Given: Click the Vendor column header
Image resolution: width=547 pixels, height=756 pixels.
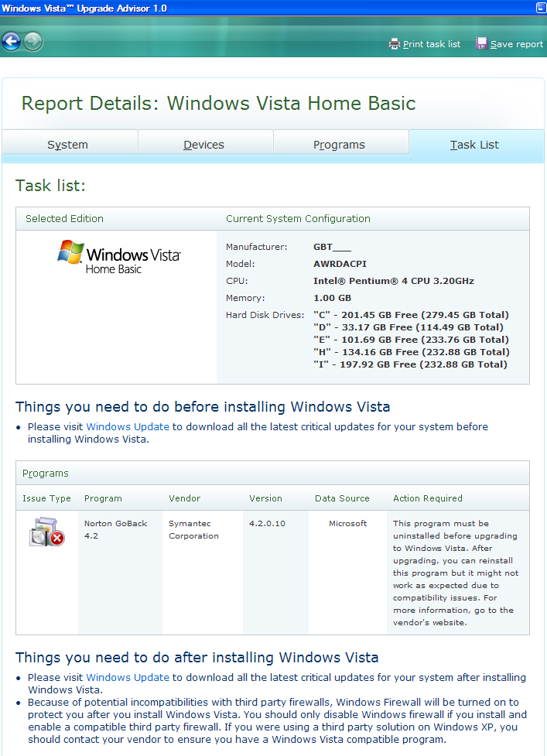Looking at the screenshot, I should pyautogui.click(x=185, y=498).
